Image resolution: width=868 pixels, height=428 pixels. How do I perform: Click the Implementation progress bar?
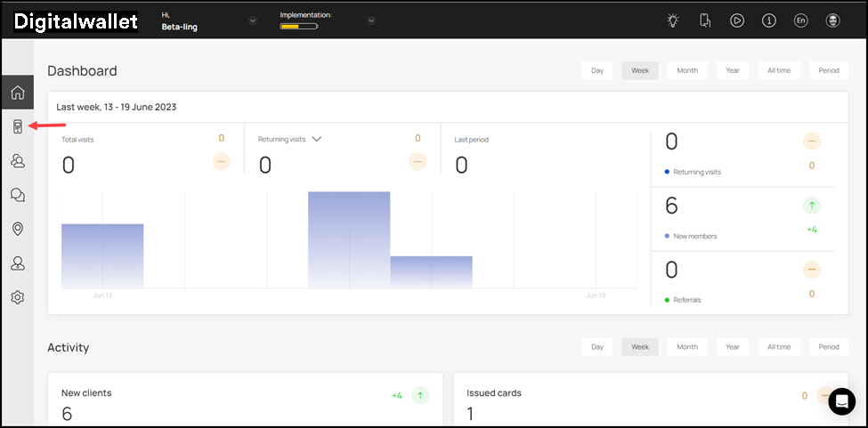(298, 27)
